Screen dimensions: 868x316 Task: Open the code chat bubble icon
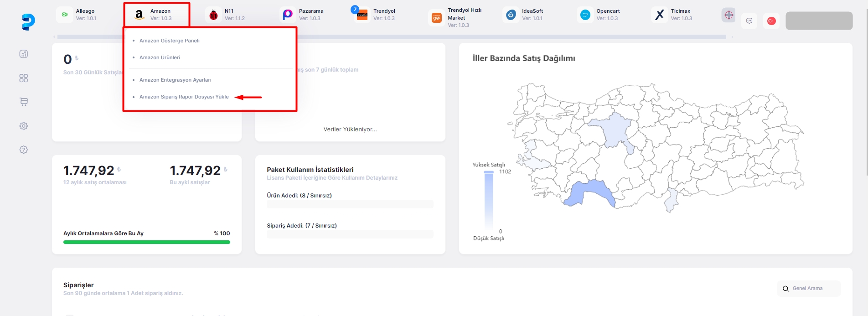(x=749, y=21)
